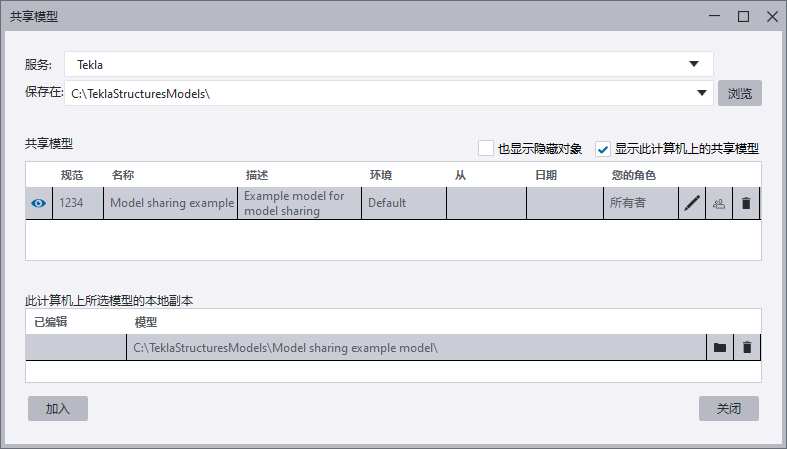The width and height of the screenshot is (787, 449).
Task: Click the 保存在 path input field
Action: tap(380, 93)
